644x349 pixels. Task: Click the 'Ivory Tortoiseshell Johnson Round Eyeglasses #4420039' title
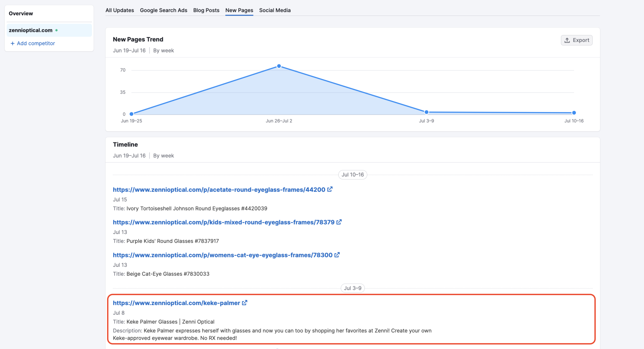197,208
